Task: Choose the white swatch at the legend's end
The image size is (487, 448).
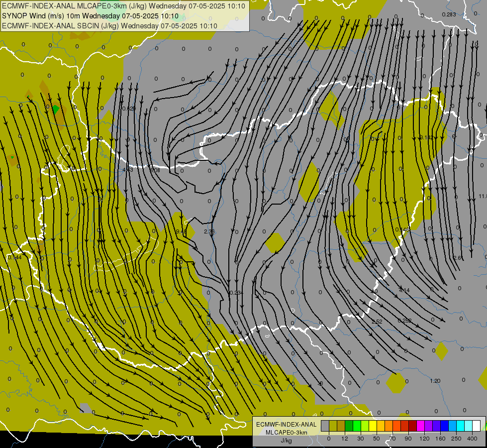Action: click(477, 426)
